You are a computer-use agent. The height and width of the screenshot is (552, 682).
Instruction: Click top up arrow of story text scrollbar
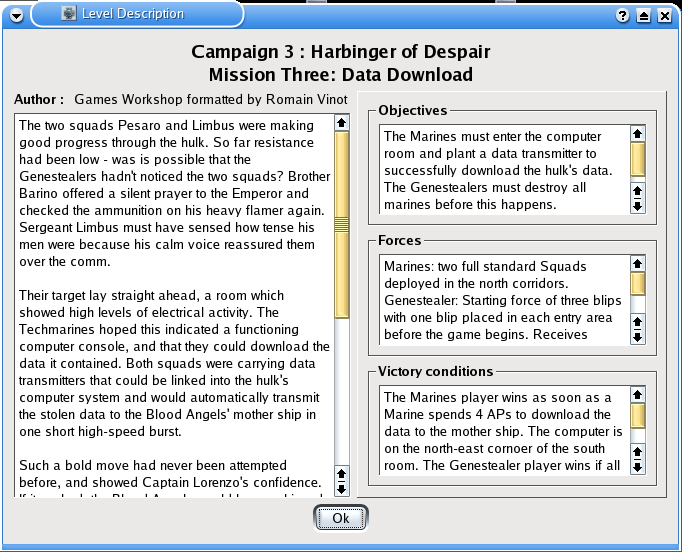coord(341,123)
